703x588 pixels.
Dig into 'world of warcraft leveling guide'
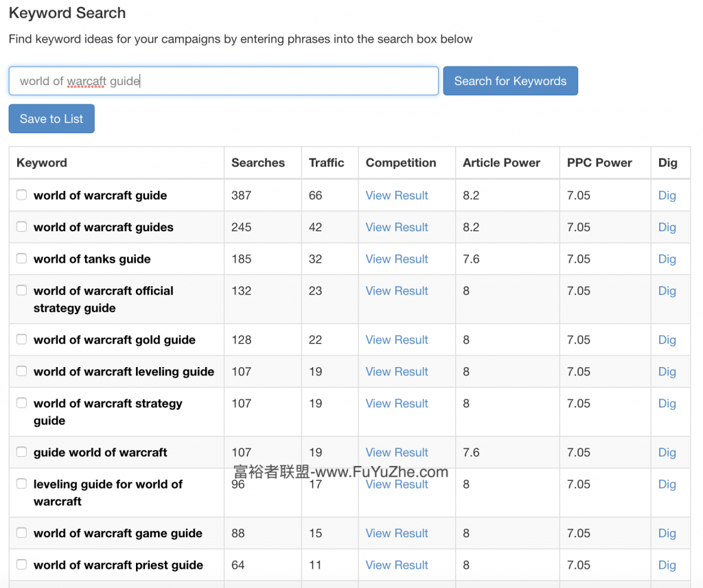point(667,372)
